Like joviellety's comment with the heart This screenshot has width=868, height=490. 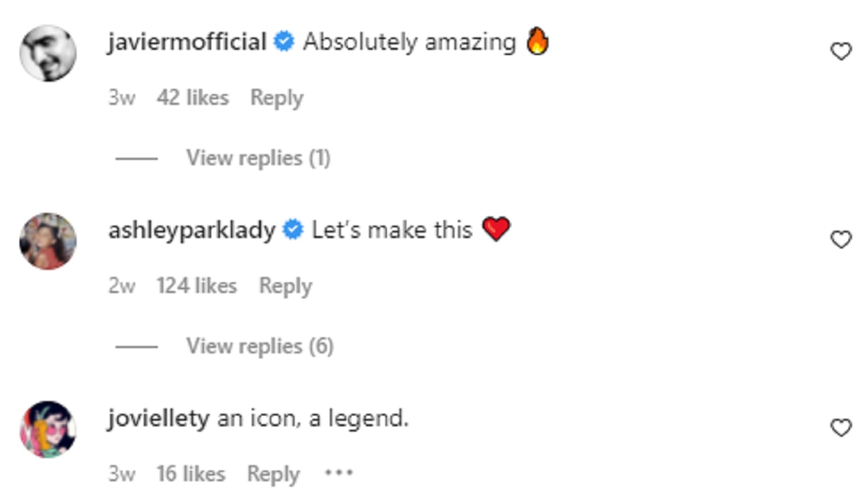pos(841,428)
